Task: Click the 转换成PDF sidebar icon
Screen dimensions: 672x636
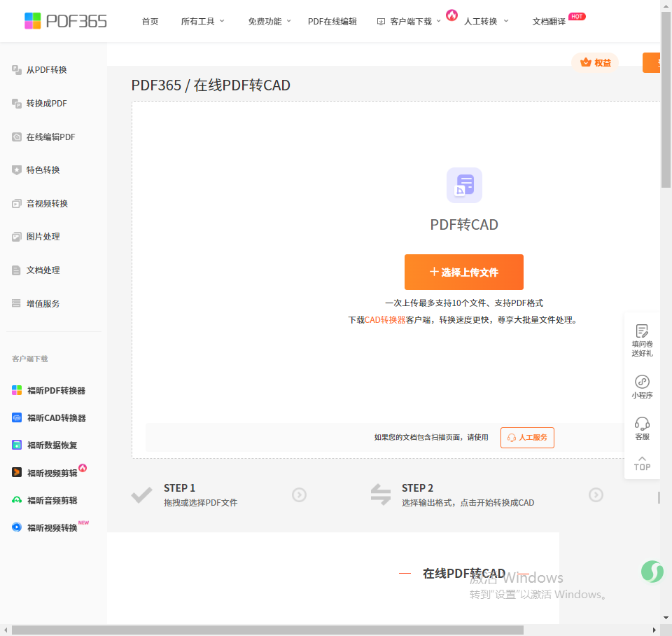Action: (x=17, y=104)
